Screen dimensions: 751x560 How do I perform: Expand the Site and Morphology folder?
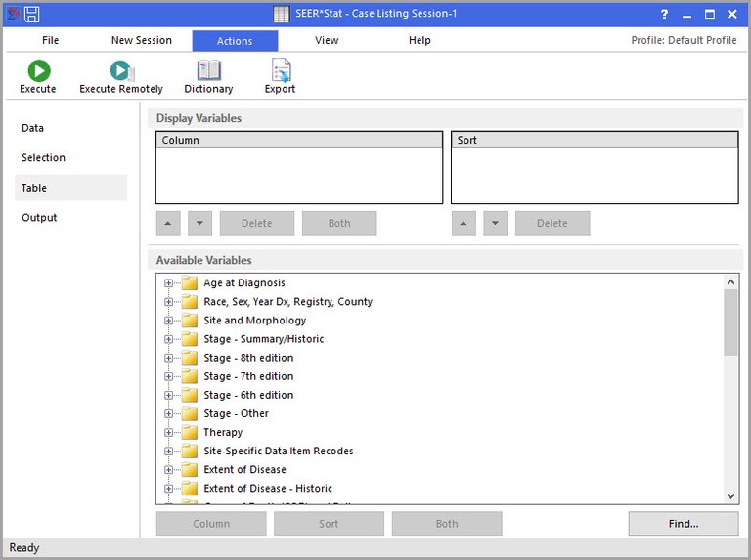(x=169, y=321)
